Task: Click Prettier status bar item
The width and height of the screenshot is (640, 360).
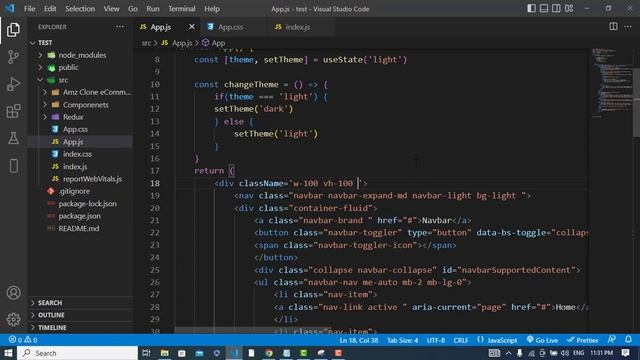Action: [582, 340]
